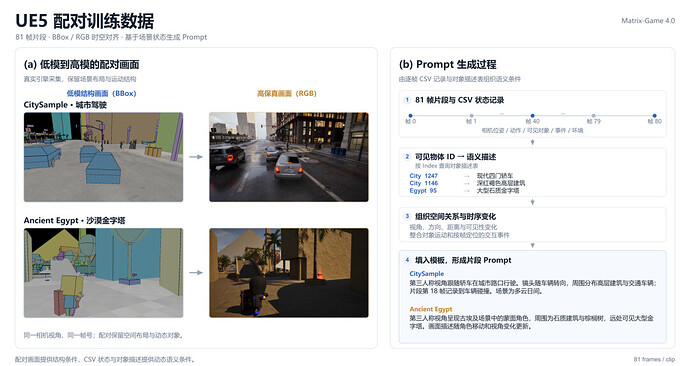690x366 pixels.
Task: Open the Ancient Egypt RGB pyramid thumbnail
Action: tap(289, 273)
